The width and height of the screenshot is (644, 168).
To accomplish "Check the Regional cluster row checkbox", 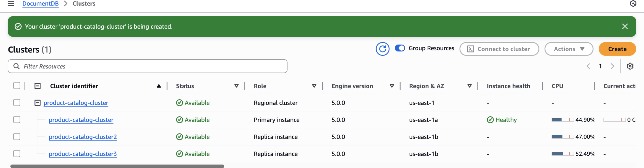I will 17,102.
